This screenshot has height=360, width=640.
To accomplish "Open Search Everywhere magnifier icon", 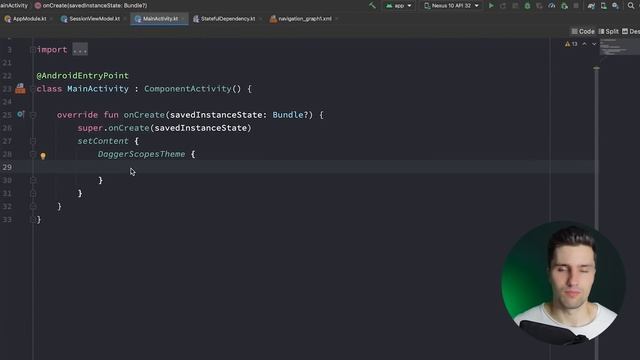I will [x=631, y=6].
